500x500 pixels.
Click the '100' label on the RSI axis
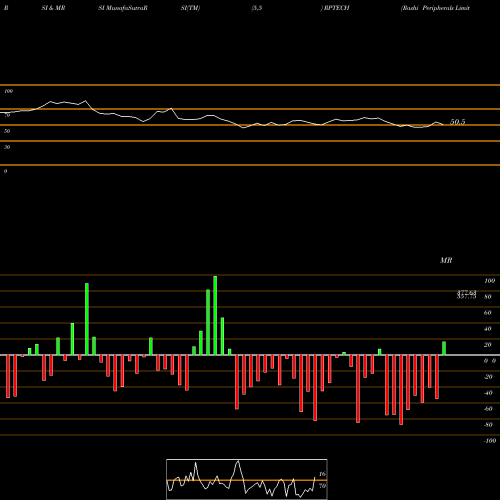click(x=9, y=91)
